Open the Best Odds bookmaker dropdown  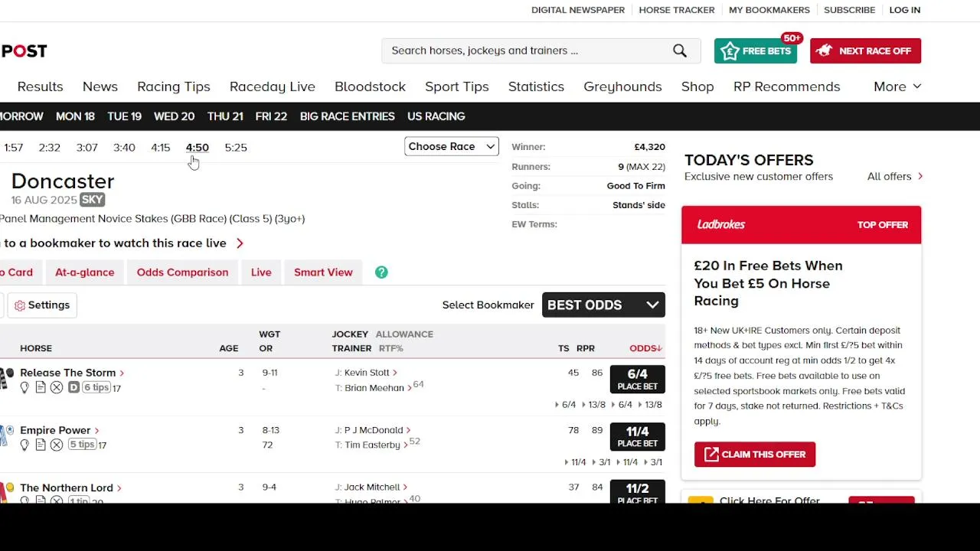tap(603, 305)
